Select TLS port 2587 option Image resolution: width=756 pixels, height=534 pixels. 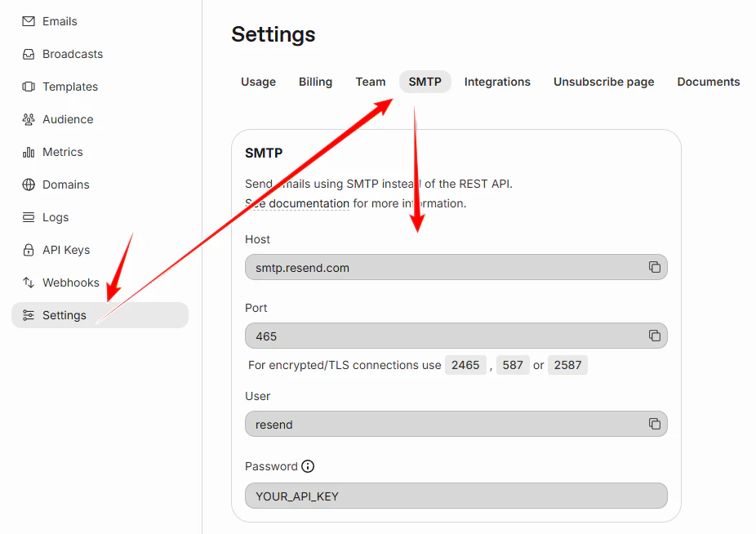[567, 365]
